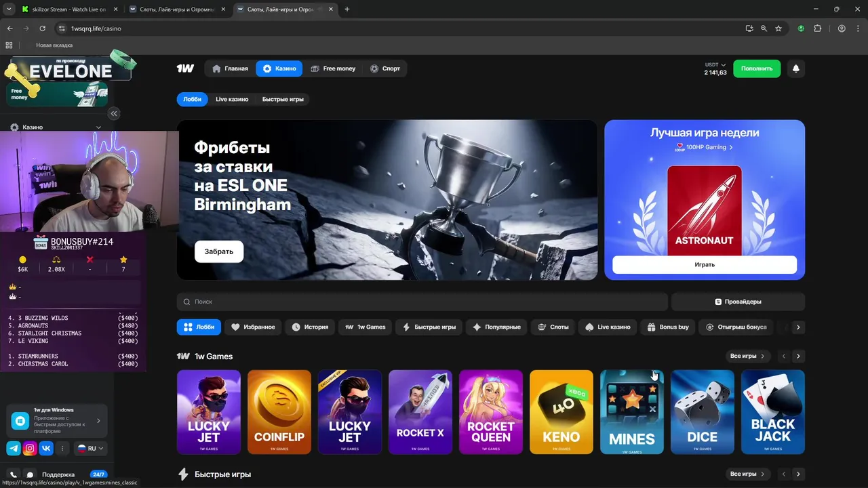Click Забрать button on banner
Image resolution: width=868 pixels, height=488 pixels.
pyautogui.click(x=219, y=251)
